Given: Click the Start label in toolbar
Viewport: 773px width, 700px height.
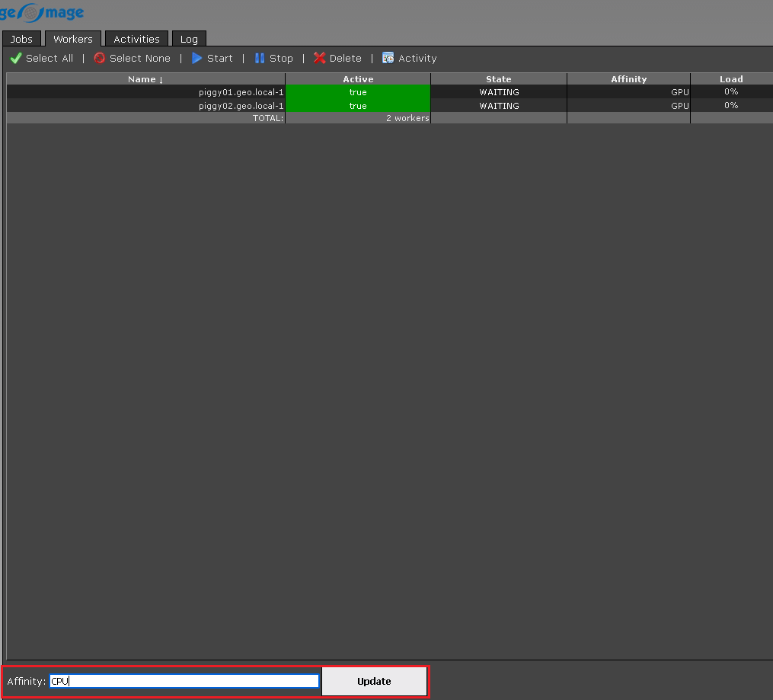Looking at the screenshot, I should click(x=220, y=58).
